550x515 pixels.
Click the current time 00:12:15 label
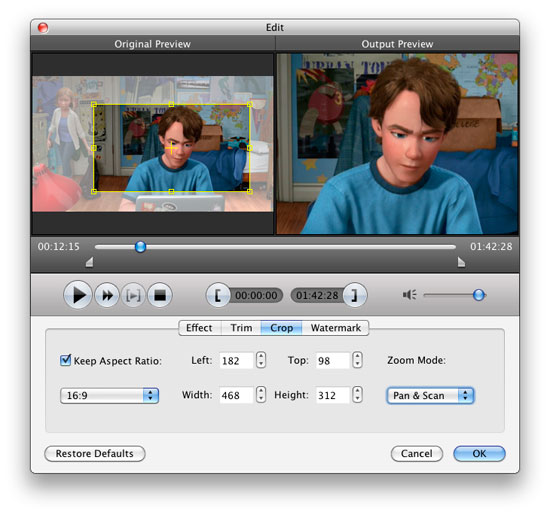[59, 246]
